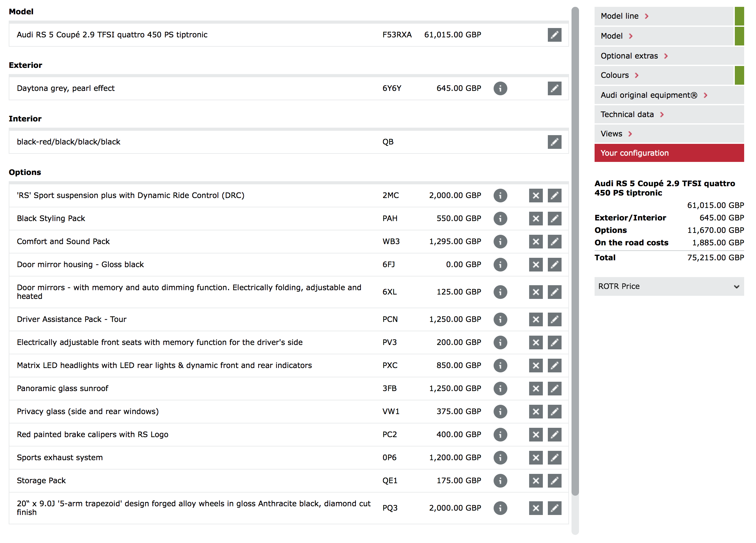Edit the Audi RS 5 Coupé model row
Screen dimensions: 756x543
pos(554,35)
